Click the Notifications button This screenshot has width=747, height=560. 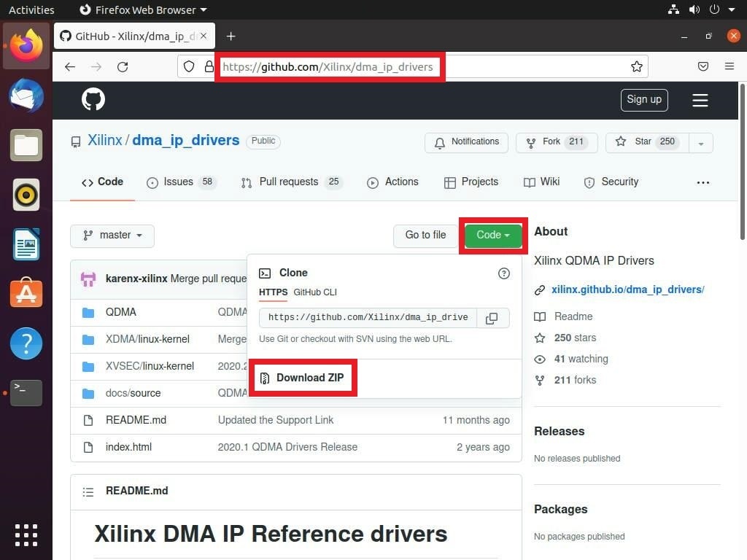tap(466, 142)
